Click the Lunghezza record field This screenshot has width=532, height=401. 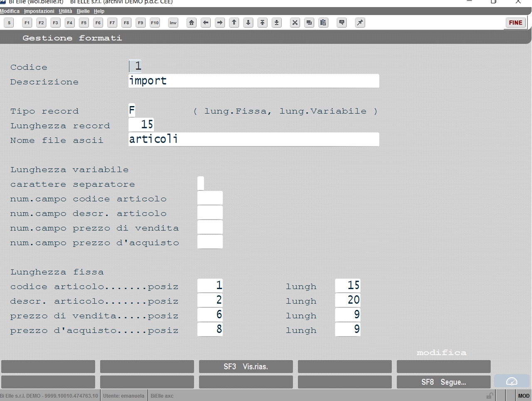click(141, 124)
